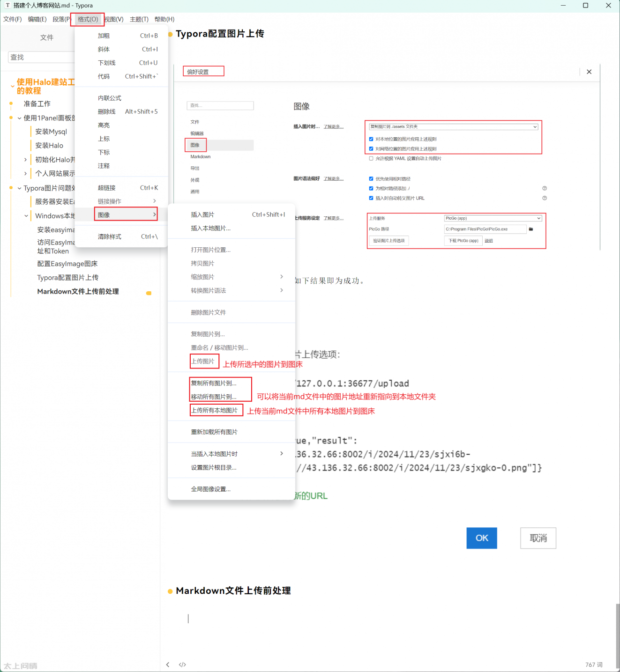The image size is (620, 672).
Task: Click the 取消 button
Action: point(538,538)
